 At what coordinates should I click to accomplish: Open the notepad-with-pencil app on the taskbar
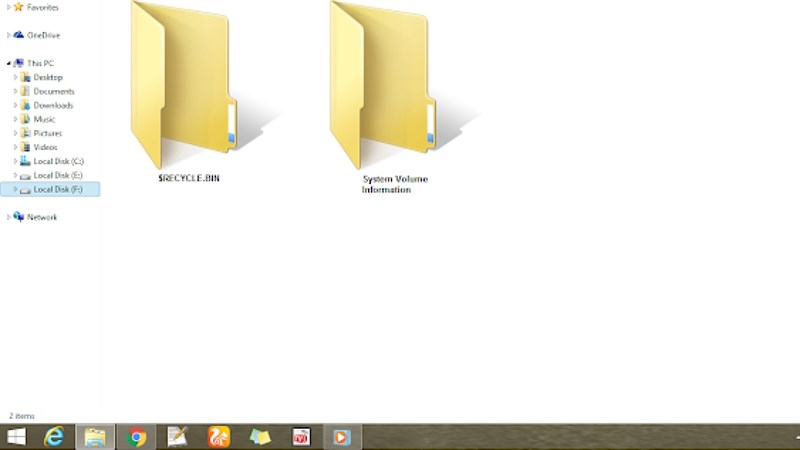[x=178, y=437]
